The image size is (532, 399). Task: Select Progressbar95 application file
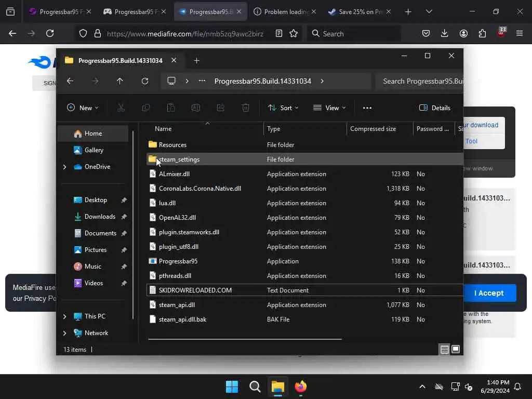305,261
